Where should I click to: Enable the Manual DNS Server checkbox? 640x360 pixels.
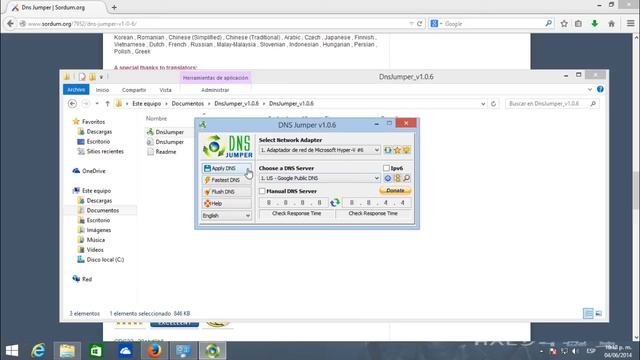pos(262,191)
